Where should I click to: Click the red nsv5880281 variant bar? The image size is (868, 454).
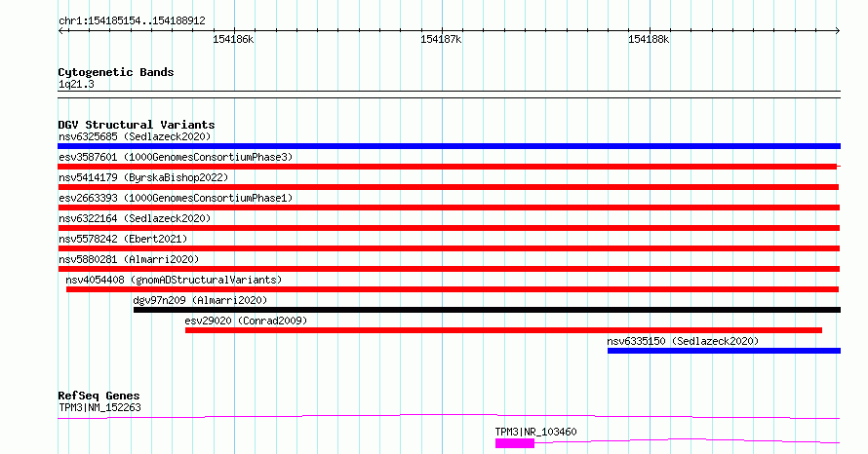pos(449,269)
